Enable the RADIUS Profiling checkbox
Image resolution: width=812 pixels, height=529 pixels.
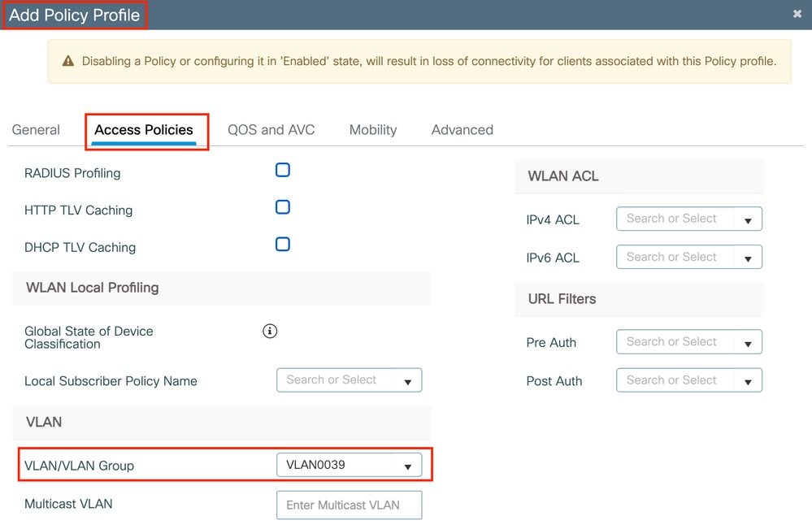[283, 170]
